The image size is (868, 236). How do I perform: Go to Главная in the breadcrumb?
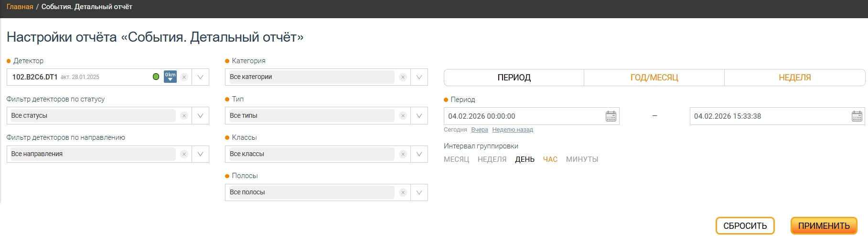pyautogui.click(x=20, y=7)
